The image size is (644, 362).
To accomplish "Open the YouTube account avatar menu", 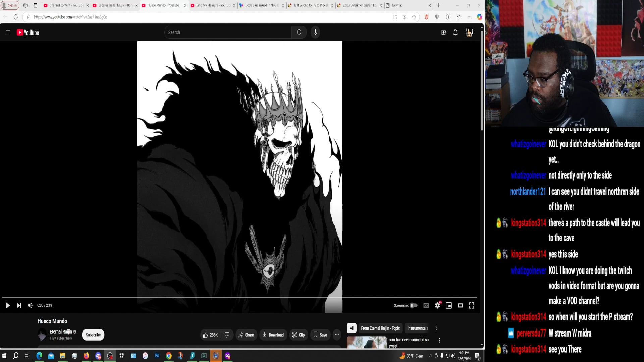I will pos(469,32).
